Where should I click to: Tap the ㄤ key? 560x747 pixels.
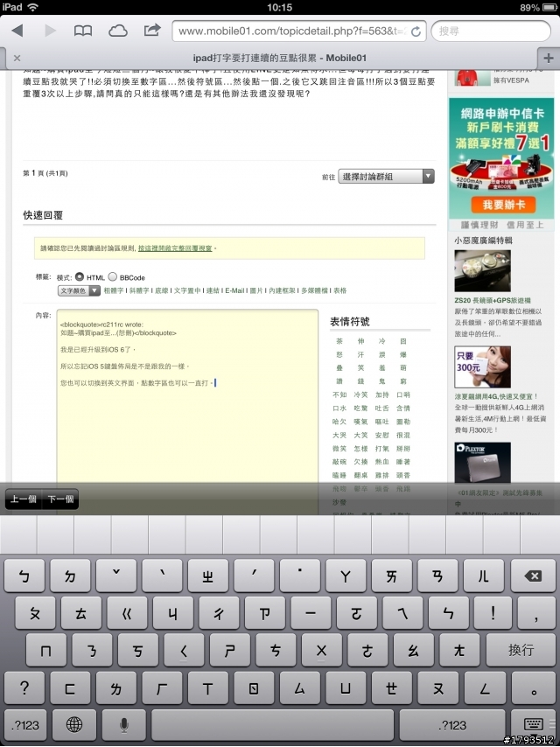click(x=459, y=650)
